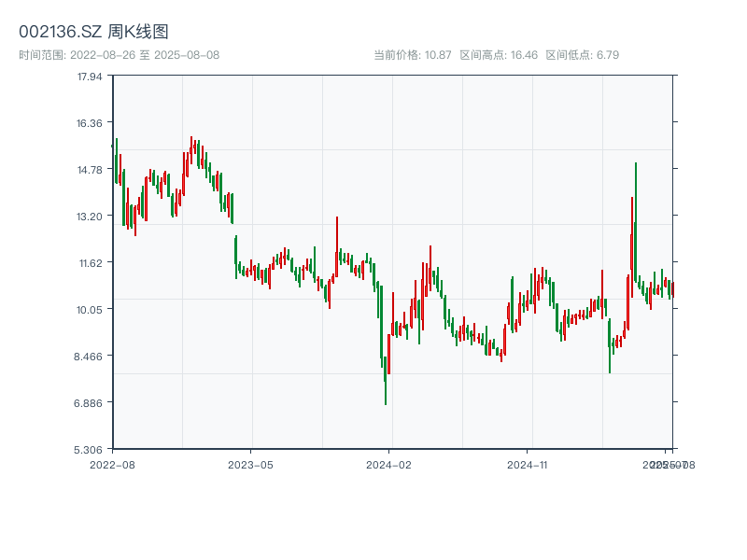Select the 11.62 y-axis price label

point(90,263)
